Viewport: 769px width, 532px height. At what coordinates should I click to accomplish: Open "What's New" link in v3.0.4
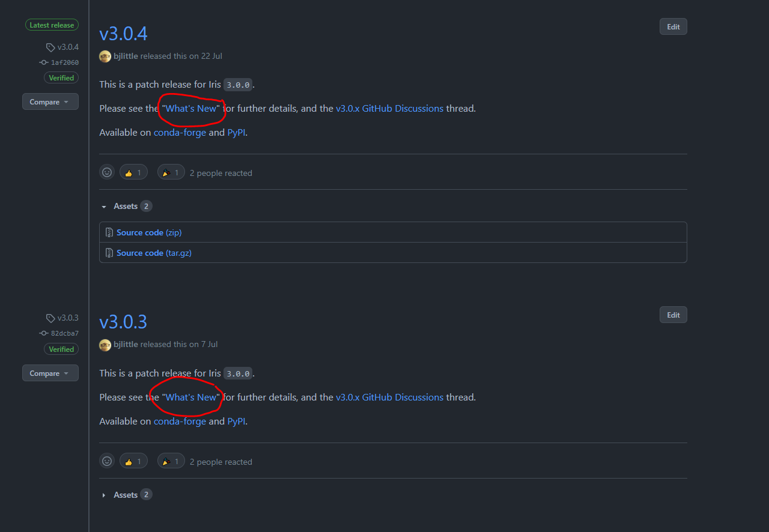pos(191,109)
